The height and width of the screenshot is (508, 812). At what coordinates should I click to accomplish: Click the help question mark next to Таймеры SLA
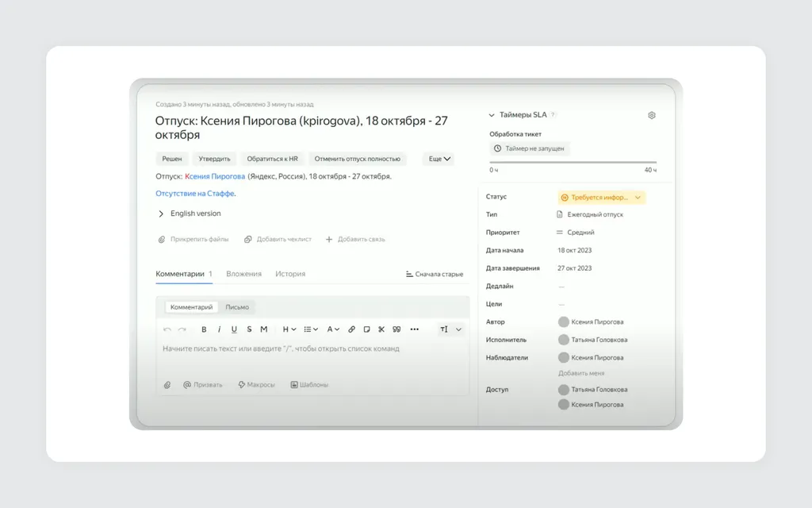[x=553, y=115]
